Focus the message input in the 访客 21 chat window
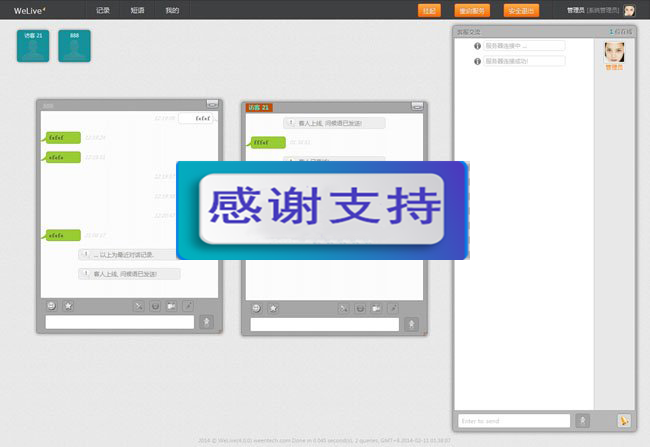The height and width of the screenshot is (447, 650). (325, 324)
